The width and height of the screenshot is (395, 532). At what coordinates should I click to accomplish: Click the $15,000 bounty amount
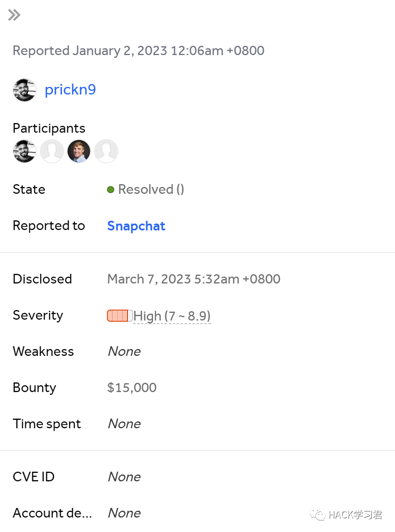click(x=132, y=388)
